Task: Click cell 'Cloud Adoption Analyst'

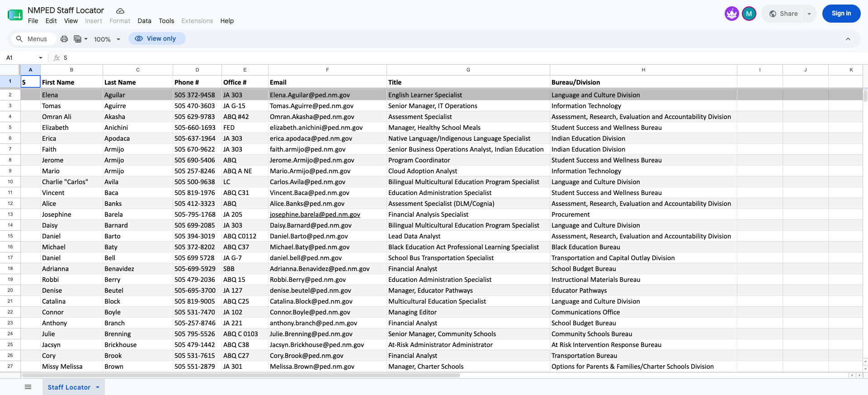Action: coord(468,171)
